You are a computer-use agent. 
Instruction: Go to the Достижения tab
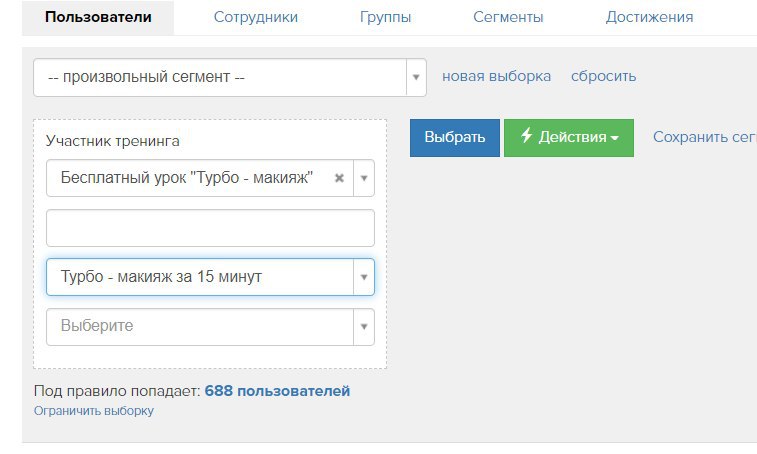[649, 17]
